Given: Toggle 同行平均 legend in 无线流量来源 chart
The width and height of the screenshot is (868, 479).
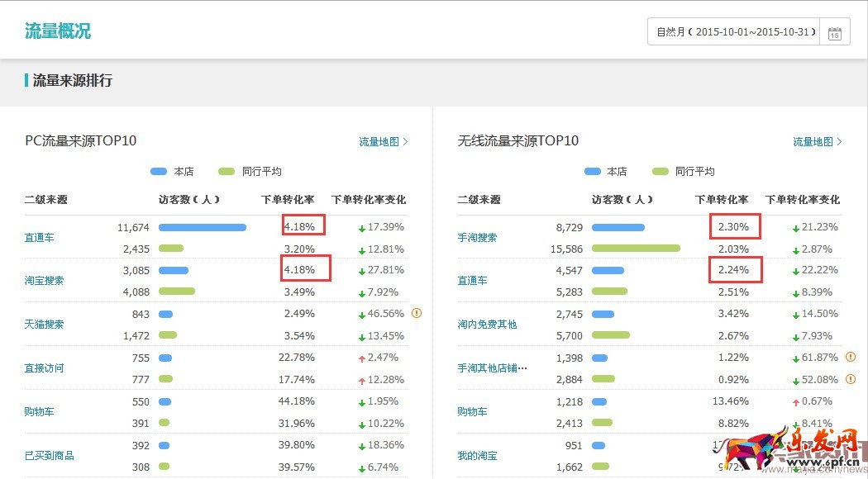Looking at the screenshot, I should (683, 172).
